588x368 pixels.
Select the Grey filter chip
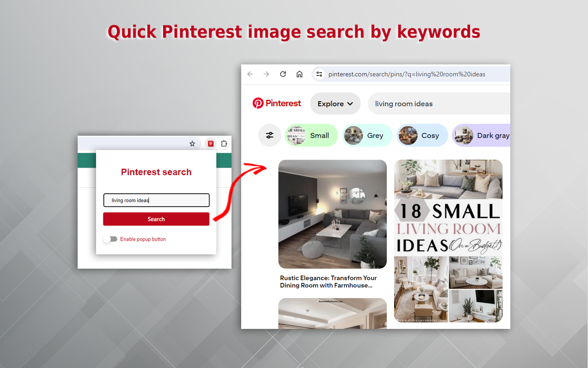pos(367,135)
